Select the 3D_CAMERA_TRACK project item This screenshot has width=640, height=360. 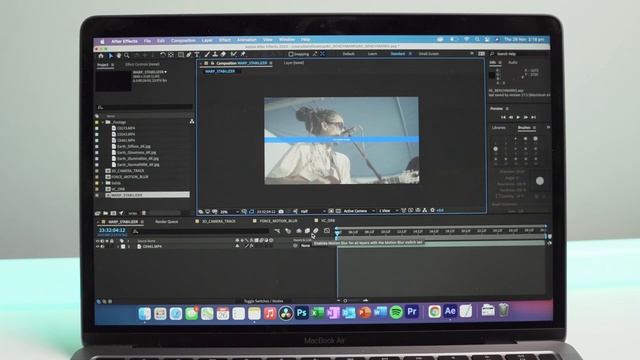(x=127, y=171)
